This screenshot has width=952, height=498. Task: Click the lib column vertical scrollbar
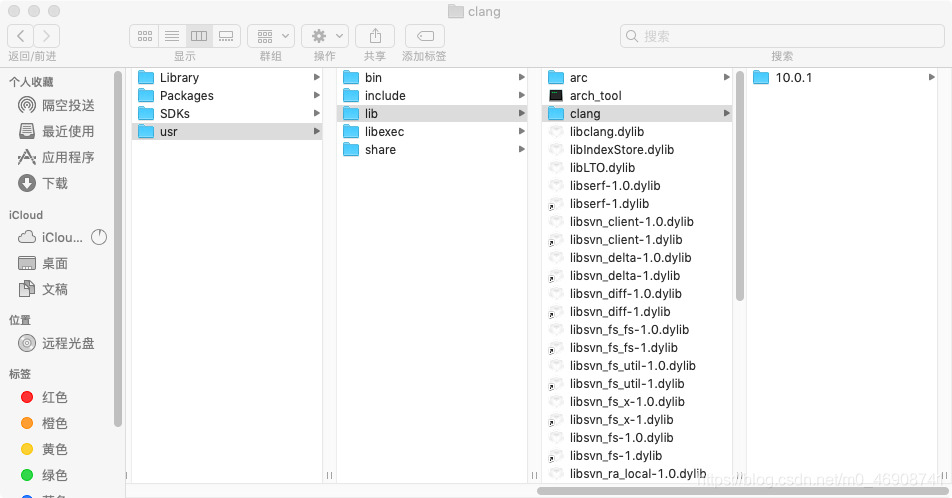(x=740, y=186)
